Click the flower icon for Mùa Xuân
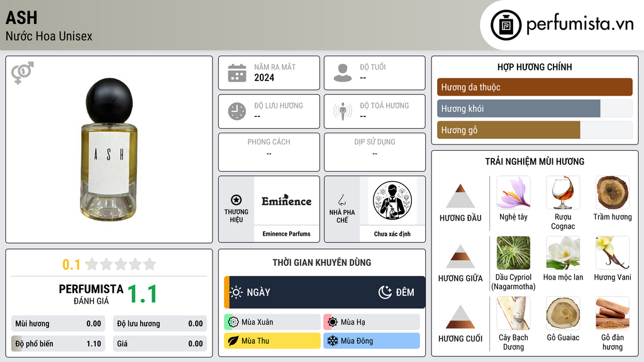The image size is (644, 362). tap(233, 322)
